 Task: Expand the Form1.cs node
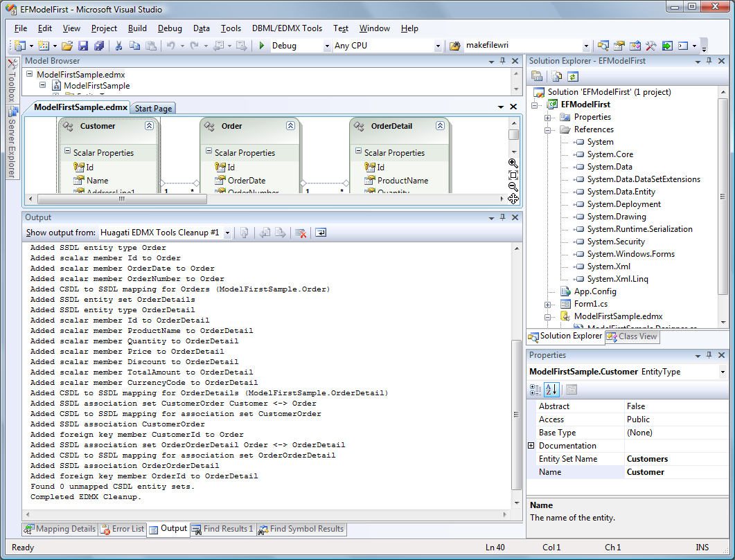547,305
